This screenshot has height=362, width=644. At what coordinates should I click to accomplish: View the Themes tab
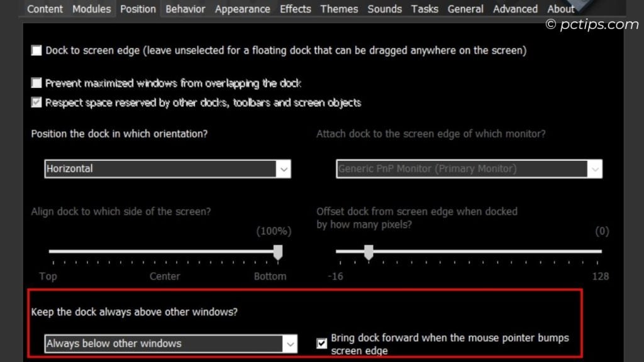[339, 9]
